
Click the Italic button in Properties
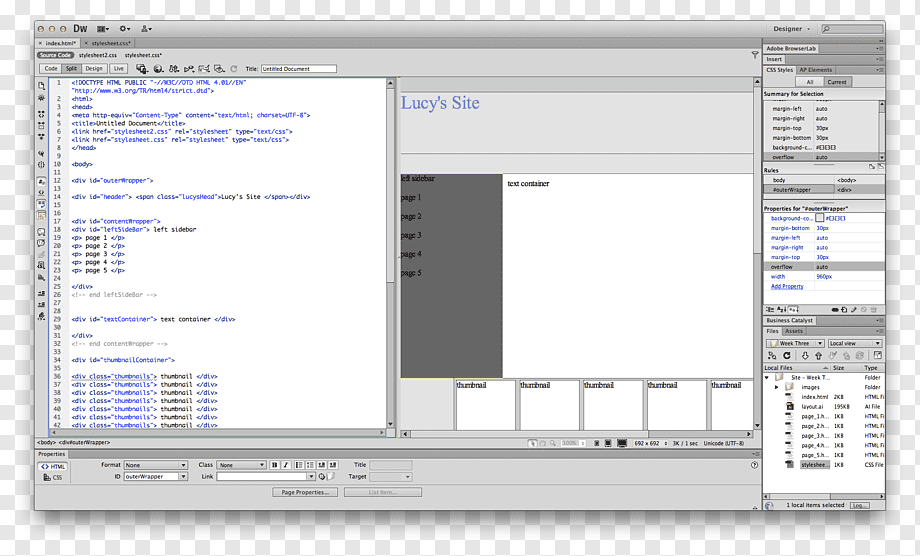click(x=285, y=465)
